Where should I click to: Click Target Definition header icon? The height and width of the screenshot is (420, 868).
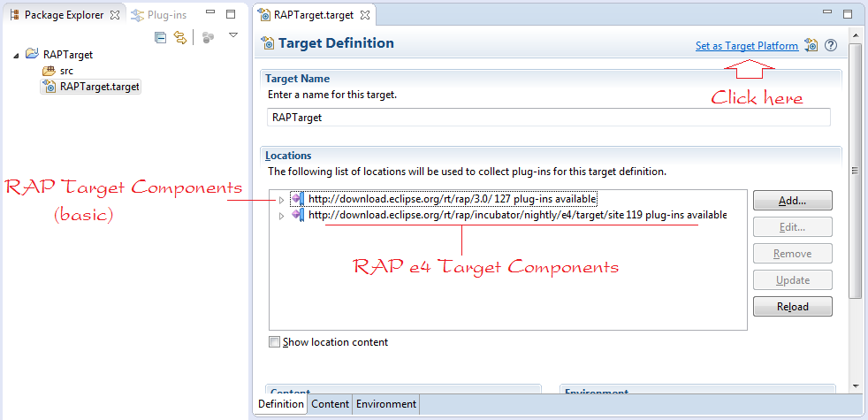(269, 42)
